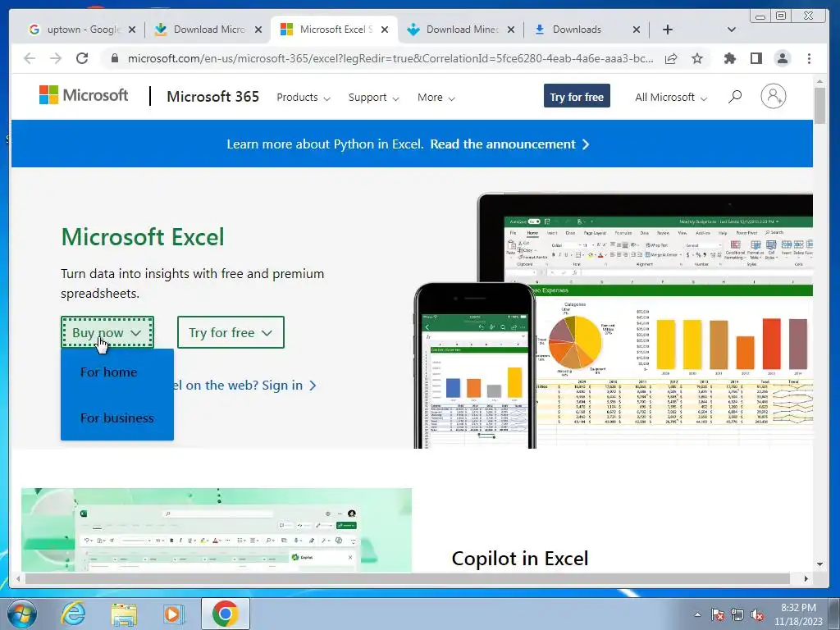This screenshot has height=630, width=840.
Task: Click the taskbar clock and date
Action: click(798, 614)
